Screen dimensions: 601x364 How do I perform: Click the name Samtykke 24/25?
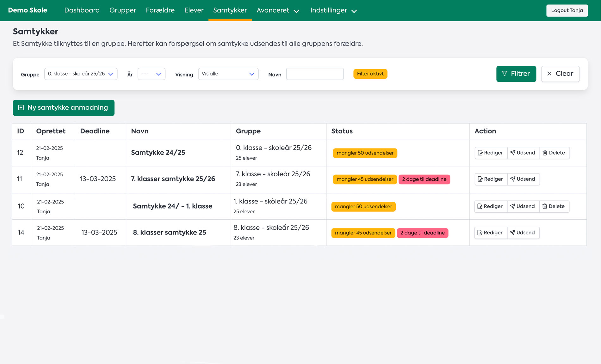pos(158,153)
